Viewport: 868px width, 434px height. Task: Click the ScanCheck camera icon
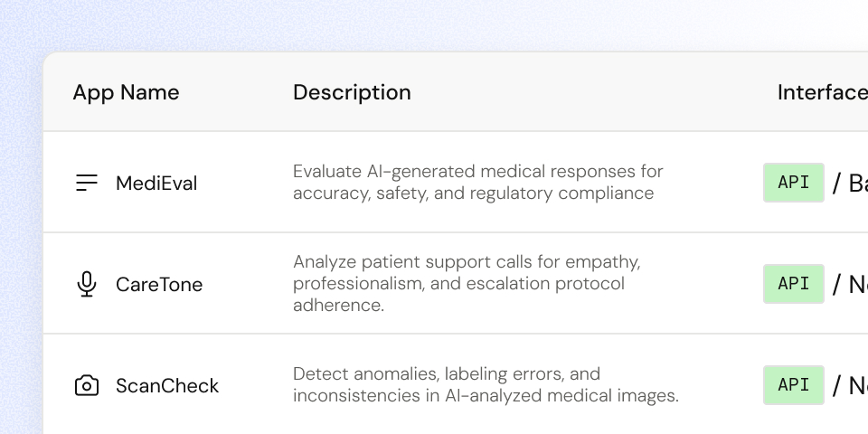coord(87,385)
